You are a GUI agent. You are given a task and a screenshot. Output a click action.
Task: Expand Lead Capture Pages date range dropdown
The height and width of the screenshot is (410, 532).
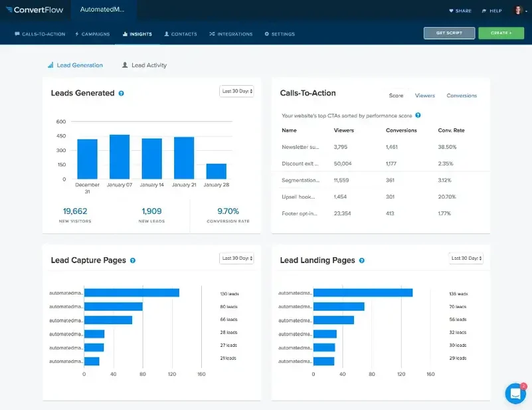point(236,258)
